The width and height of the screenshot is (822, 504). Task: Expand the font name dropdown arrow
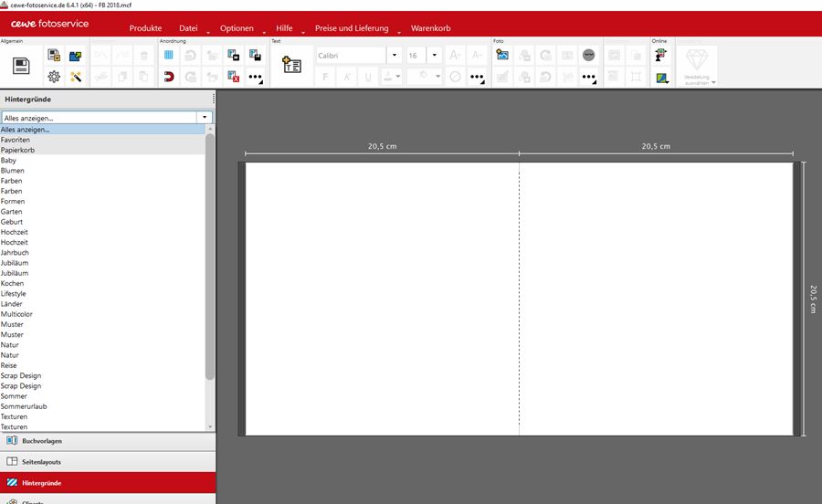[x=395, y=55]
